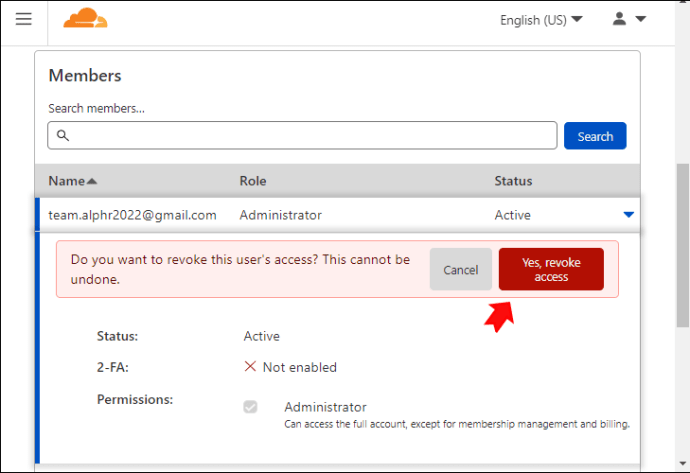Click the page vertical scrollbar thumb
Viewport: 690px width, 473px height.
point(683,245)
